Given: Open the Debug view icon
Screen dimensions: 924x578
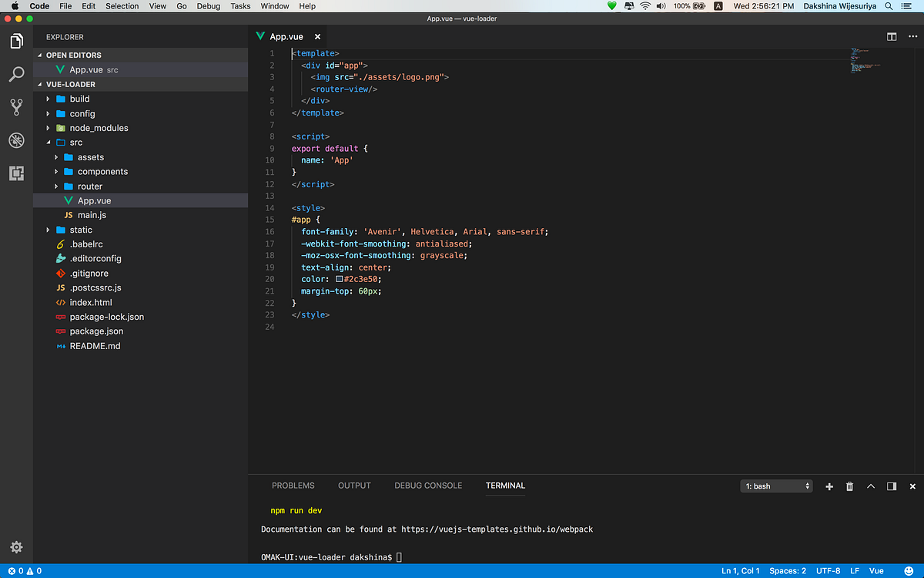Looking at the screenshot, I should (x=16, y=140).
